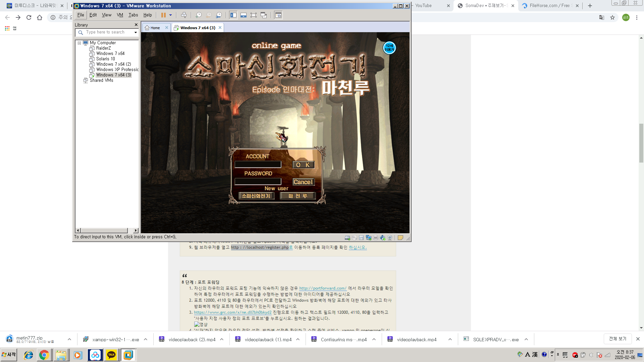
Task: Collapse the My Computer tree node
Action: (x=79, y=43)
